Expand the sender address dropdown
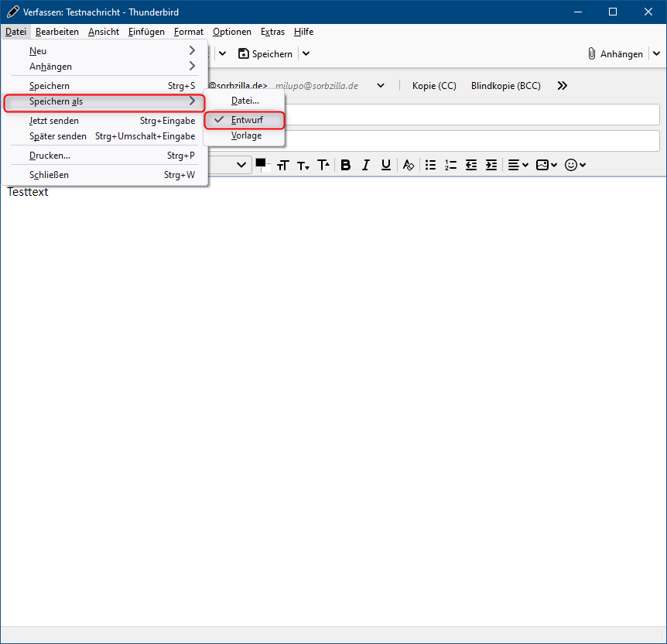The height and width of the screenshot is (644, 667). pyautogui.click(x=381, y=86)
